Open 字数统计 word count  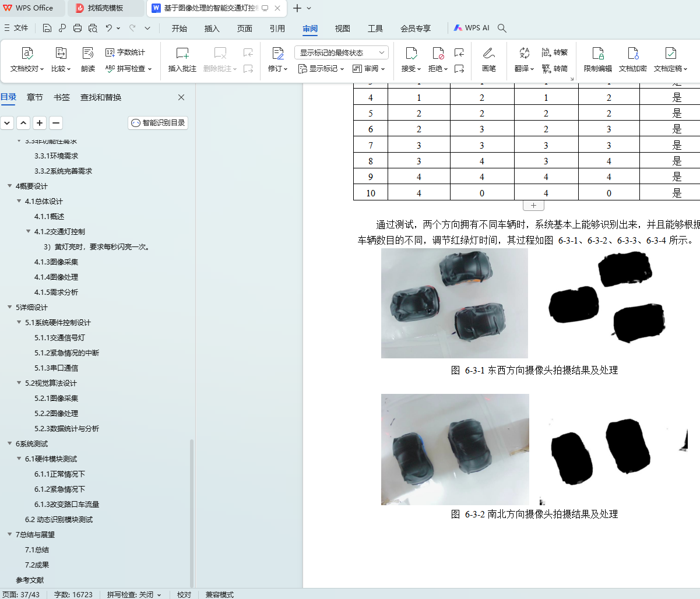(125, 52)
